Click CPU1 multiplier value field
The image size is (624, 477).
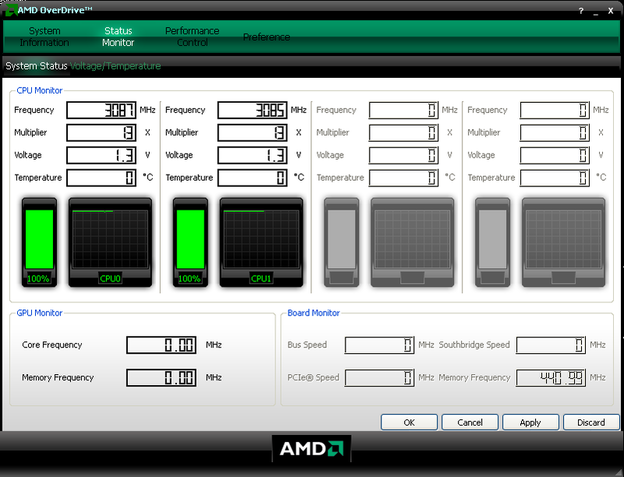point(252,133)
